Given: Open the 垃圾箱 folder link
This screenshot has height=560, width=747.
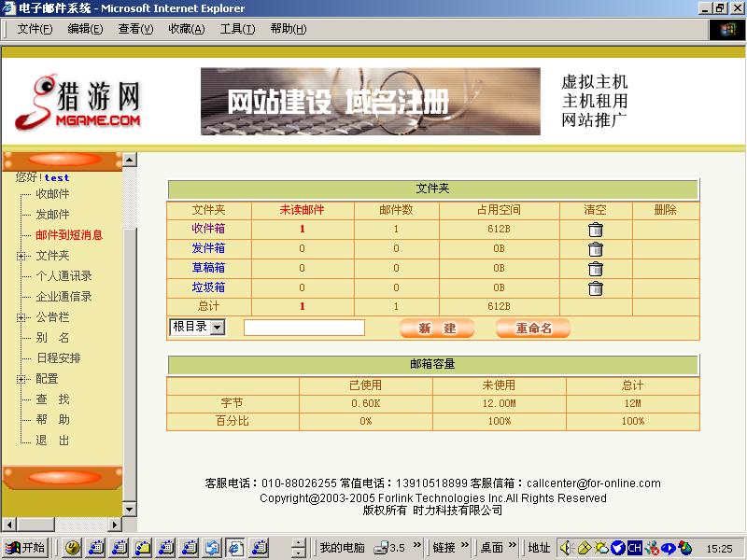Looking at the screenshot, I should point(208,287).
